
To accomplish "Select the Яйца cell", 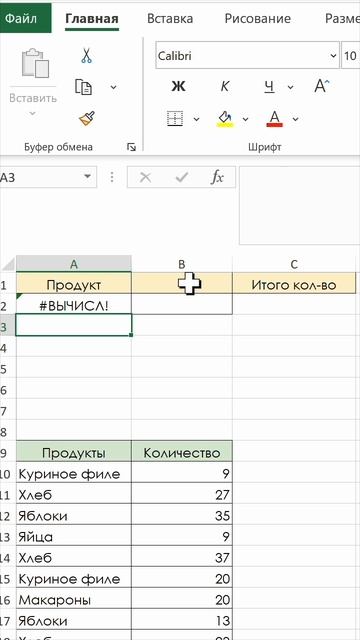I will tap(74, 536).
